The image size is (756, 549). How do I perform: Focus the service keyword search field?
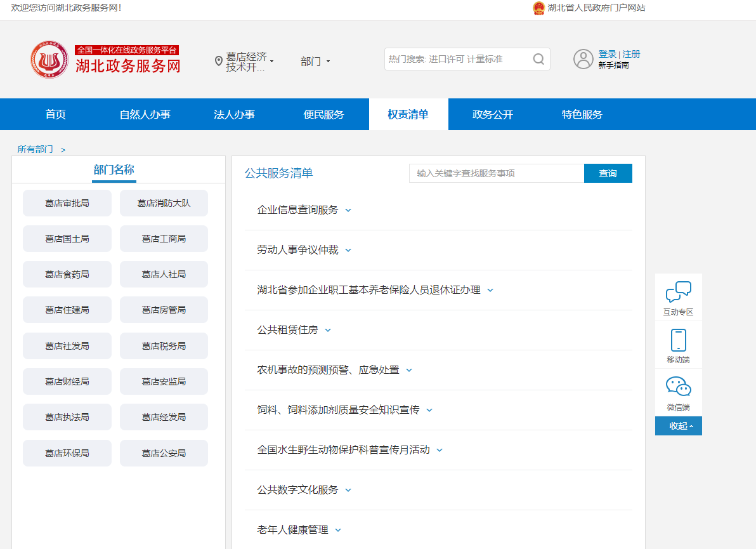point(496,173)
